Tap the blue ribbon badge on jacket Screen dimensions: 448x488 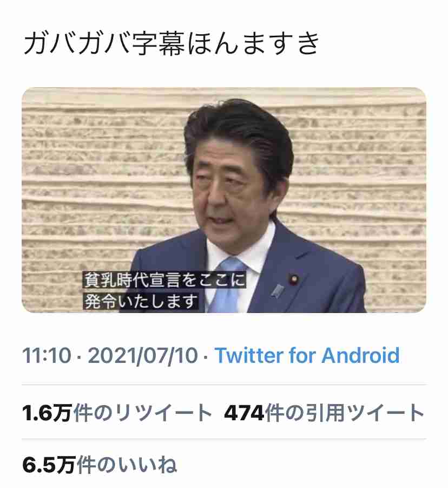(276, 291)
